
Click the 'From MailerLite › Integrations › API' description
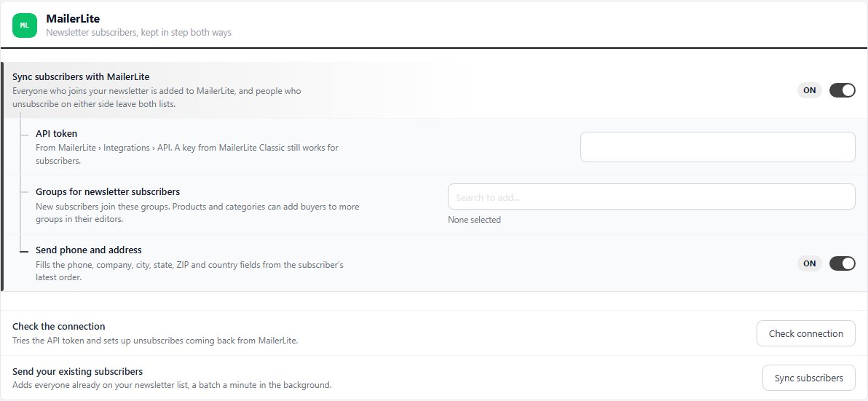pos(187,154)
